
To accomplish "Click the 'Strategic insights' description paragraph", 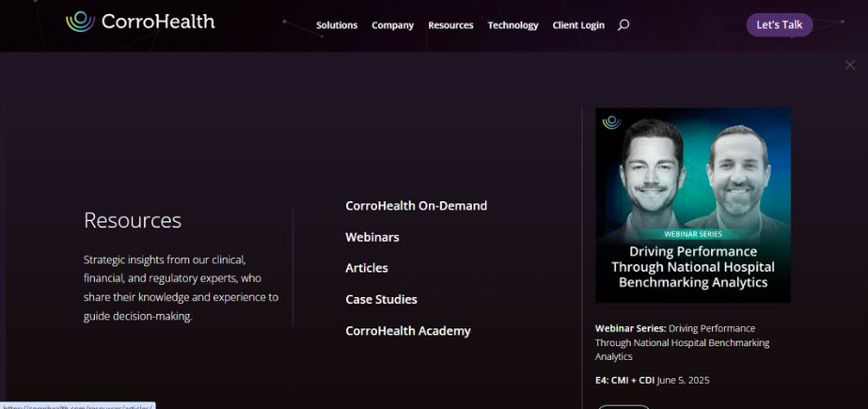I will [181, 288].
